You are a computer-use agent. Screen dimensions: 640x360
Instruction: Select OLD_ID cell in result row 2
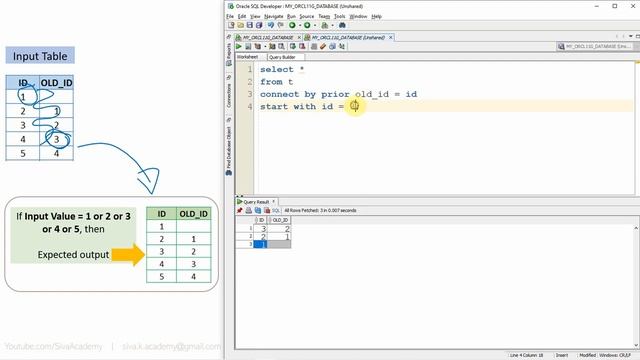coord(279,236)
